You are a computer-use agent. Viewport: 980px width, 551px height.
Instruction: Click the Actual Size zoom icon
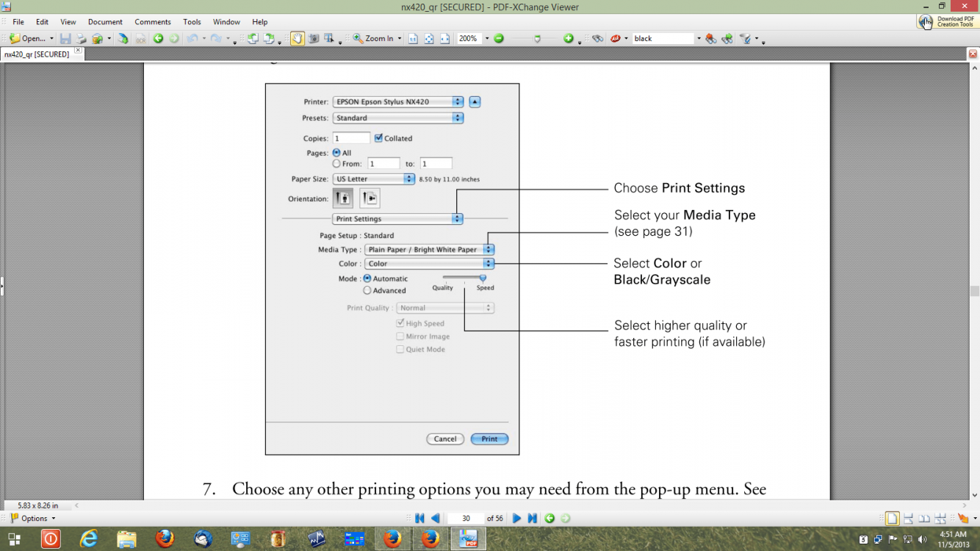[x=414, y=38]
